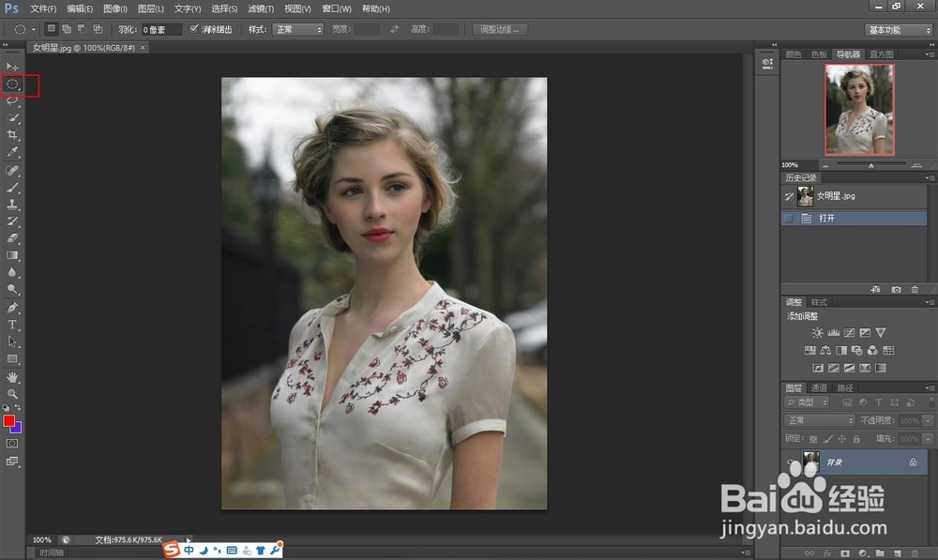938x560 pixels.
Task: Swap foreground and background colors
Action: point(18,407)
